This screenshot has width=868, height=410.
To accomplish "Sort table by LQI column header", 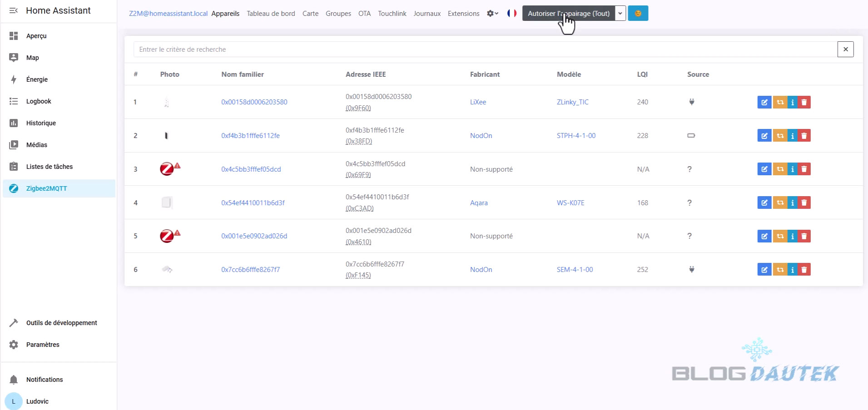I will coord(642,74).
